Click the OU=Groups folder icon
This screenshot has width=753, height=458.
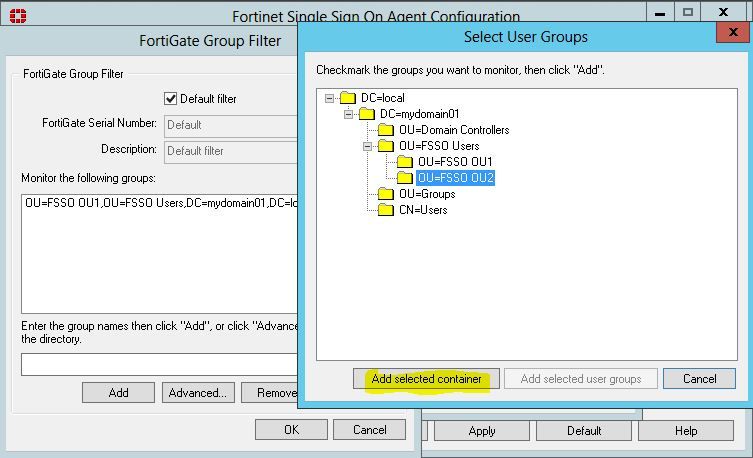point(385,194)
